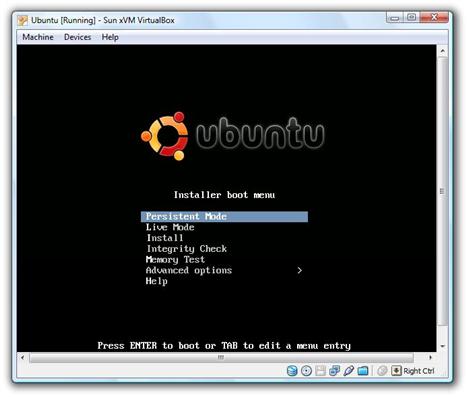Maximize the VirtualBox window

[x=412, y=18]
